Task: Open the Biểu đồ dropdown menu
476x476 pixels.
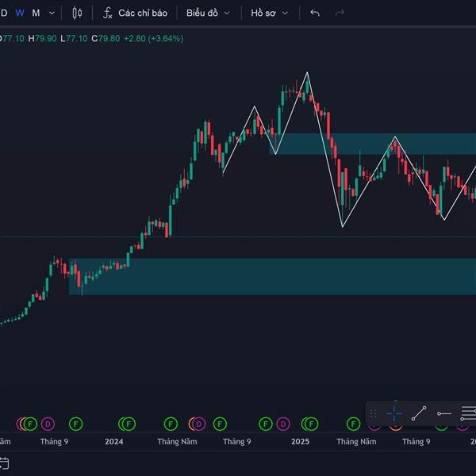Action: (208, 13)
